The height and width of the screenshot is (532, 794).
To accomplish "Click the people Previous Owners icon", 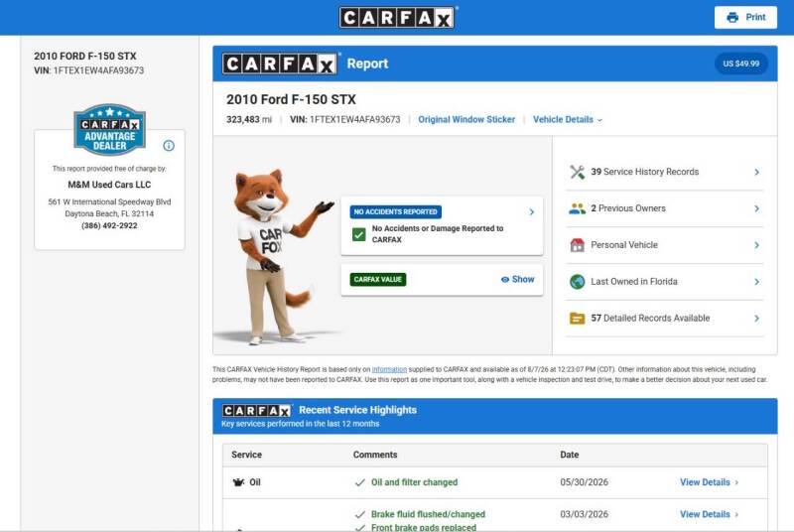I will pyautogui.click(x=578, y=208).
